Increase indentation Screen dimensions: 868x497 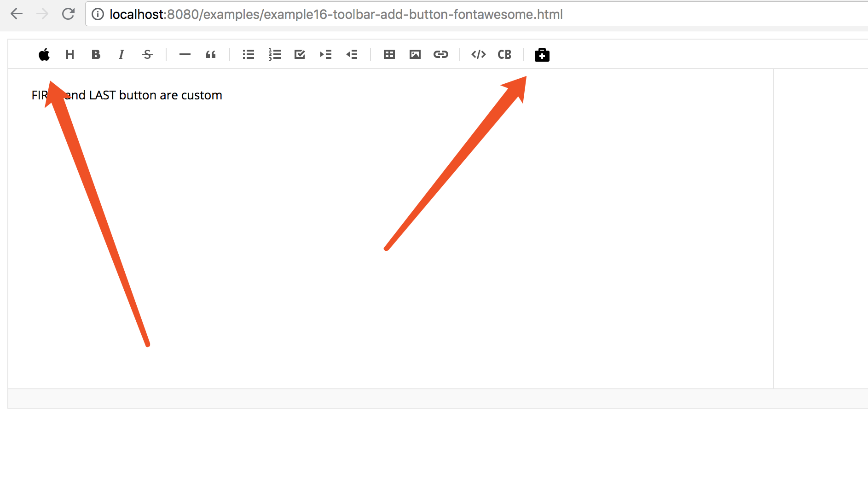pos(325,54)
